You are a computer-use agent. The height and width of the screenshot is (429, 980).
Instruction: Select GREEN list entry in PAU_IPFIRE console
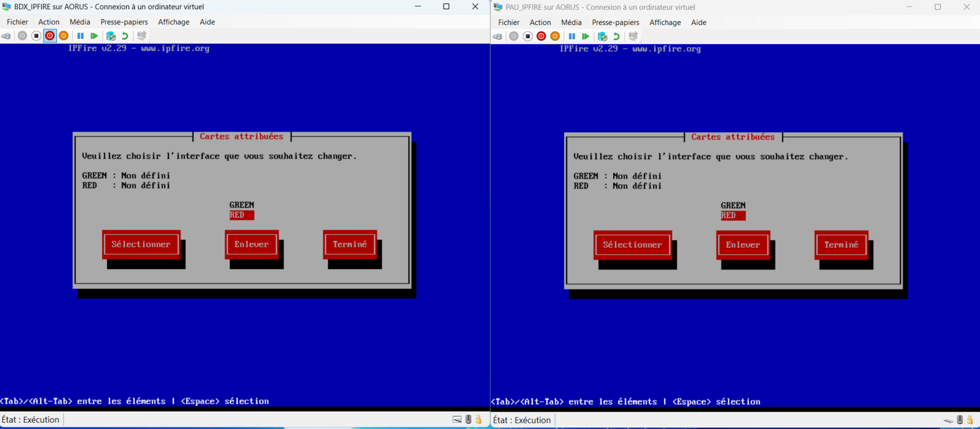[733, 206]
